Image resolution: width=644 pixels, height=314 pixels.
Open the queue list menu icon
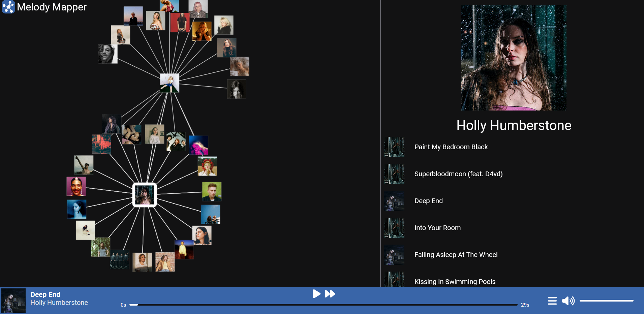click(x=552, y=301)
